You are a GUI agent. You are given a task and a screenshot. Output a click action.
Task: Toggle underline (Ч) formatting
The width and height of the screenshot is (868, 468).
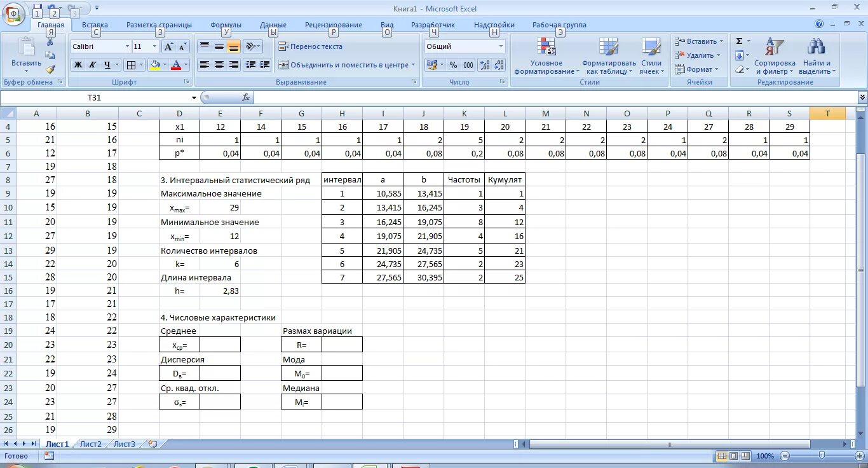click(107, 65)
